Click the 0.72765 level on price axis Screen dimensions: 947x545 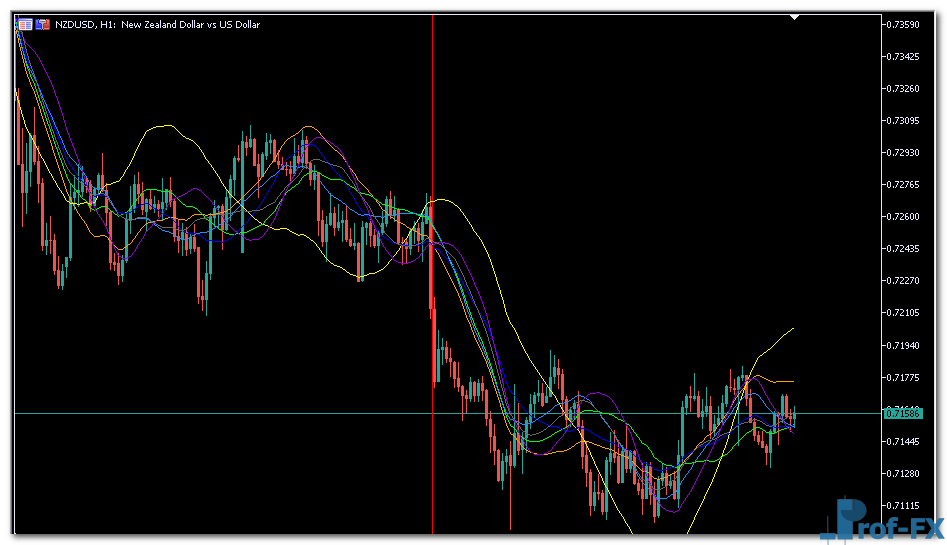904,184
